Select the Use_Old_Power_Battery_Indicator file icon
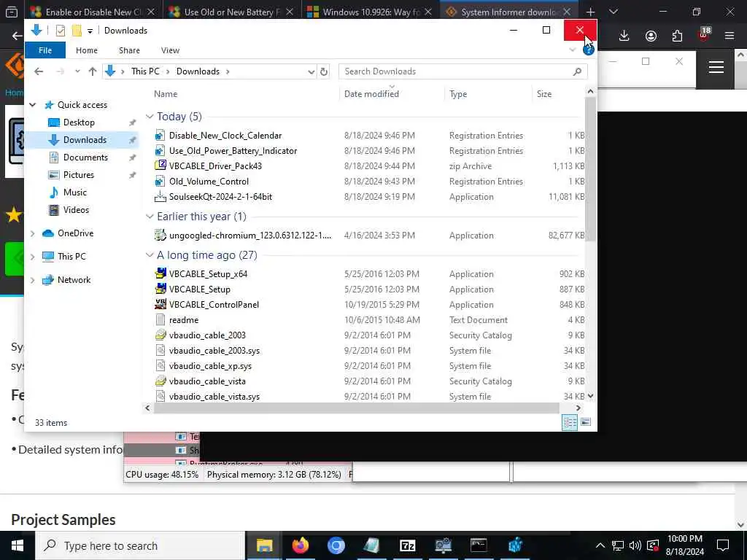 tap(160, 150)
